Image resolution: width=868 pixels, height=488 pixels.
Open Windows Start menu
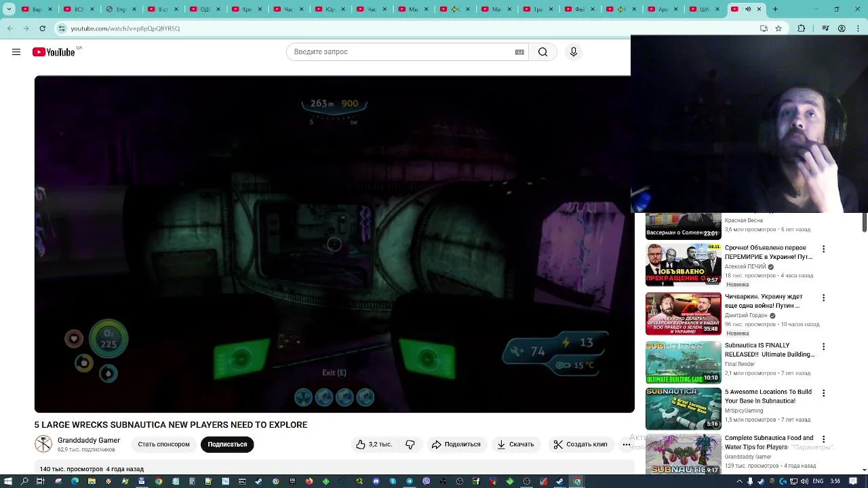(8, 481)
